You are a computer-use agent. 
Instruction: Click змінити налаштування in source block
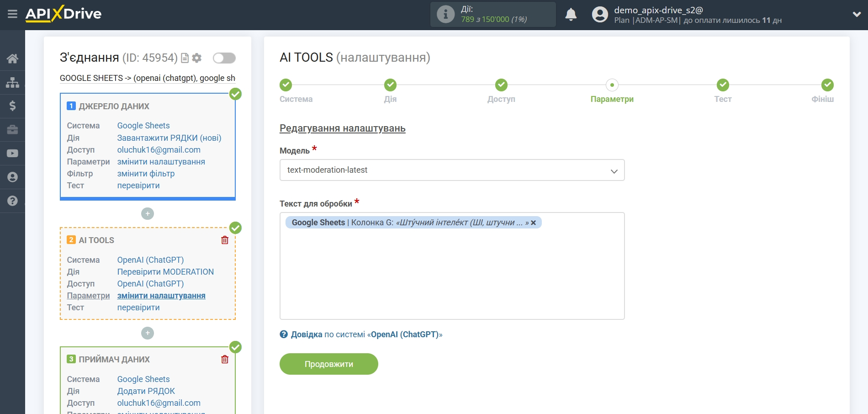(161, 162)
